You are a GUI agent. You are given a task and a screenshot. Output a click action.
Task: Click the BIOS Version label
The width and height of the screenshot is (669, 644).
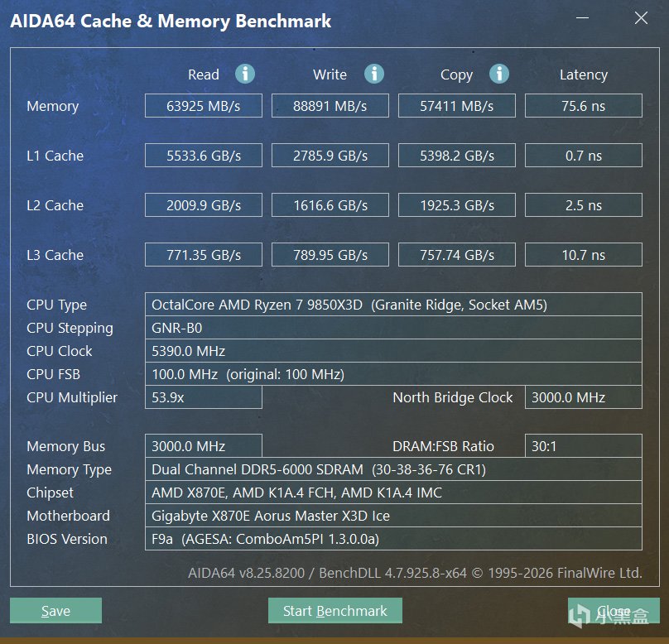click(67, 539)
